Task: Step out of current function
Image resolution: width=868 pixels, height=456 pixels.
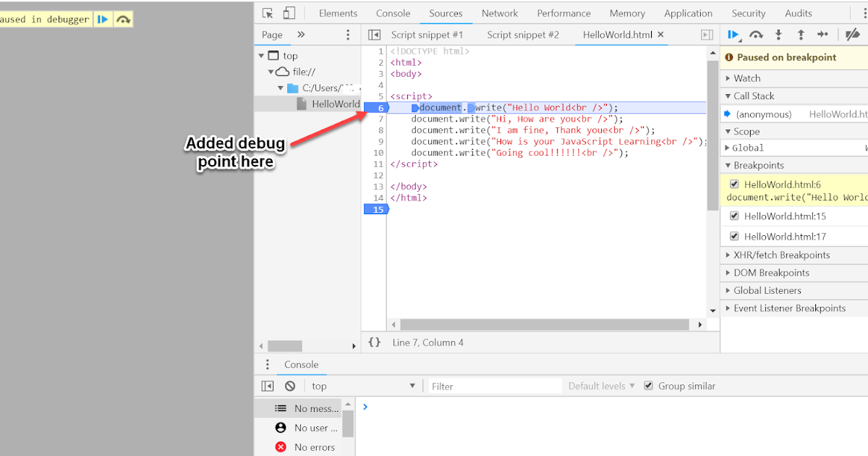Action: pos(801,34)
